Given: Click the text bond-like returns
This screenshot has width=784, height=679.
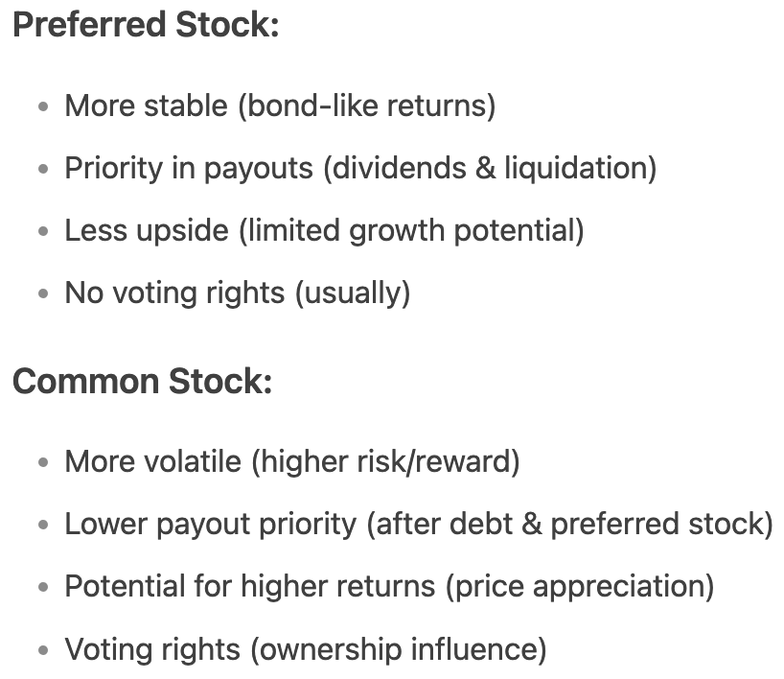Looking at the screenshot, I should click(x=367, y=105).
